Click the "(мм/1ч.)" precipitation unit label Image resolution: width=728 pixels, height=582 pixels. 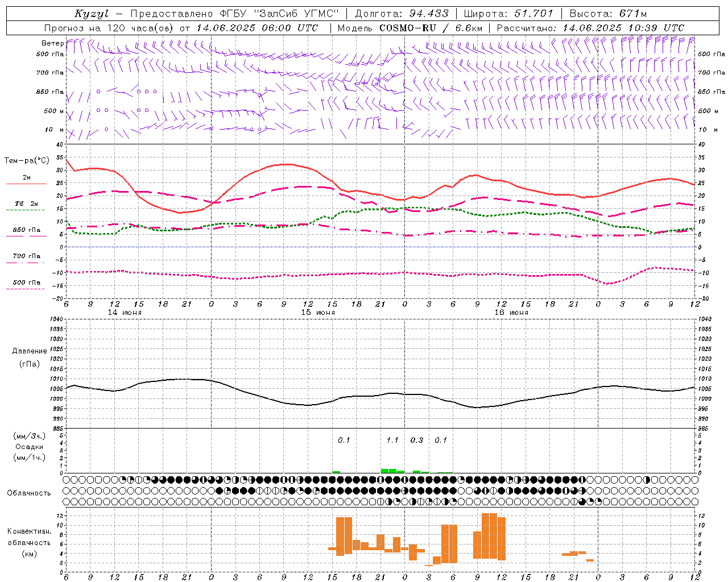point(30,458)
